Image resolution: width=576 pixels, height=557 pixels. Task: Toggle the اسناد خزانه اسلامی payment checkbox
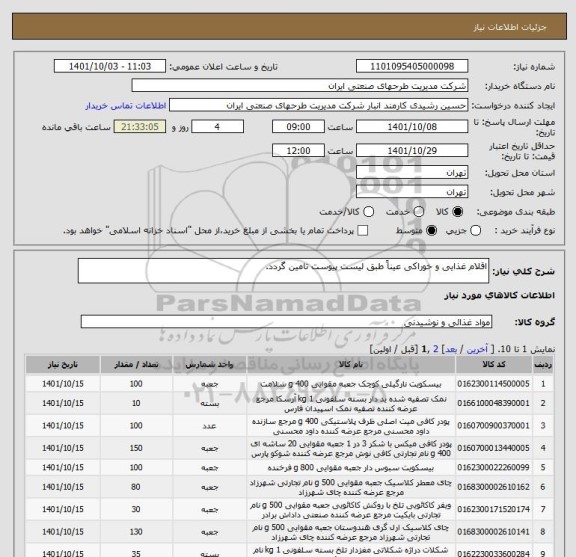click(363, 230)
